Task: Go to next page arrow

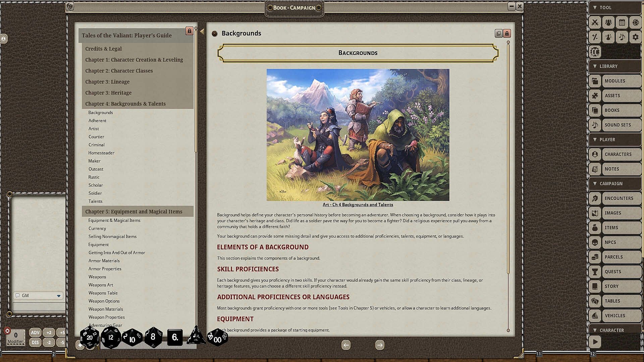Action: (x=379, y=345)
